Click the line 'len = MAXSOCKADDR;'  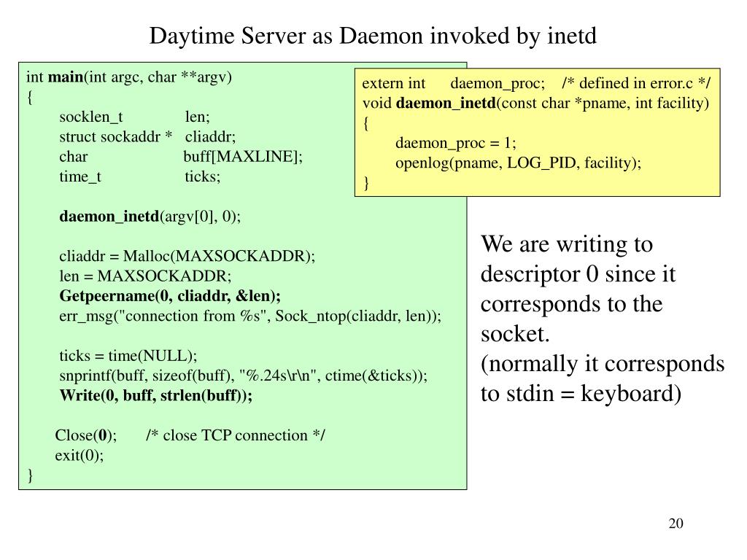pos(145,276)
